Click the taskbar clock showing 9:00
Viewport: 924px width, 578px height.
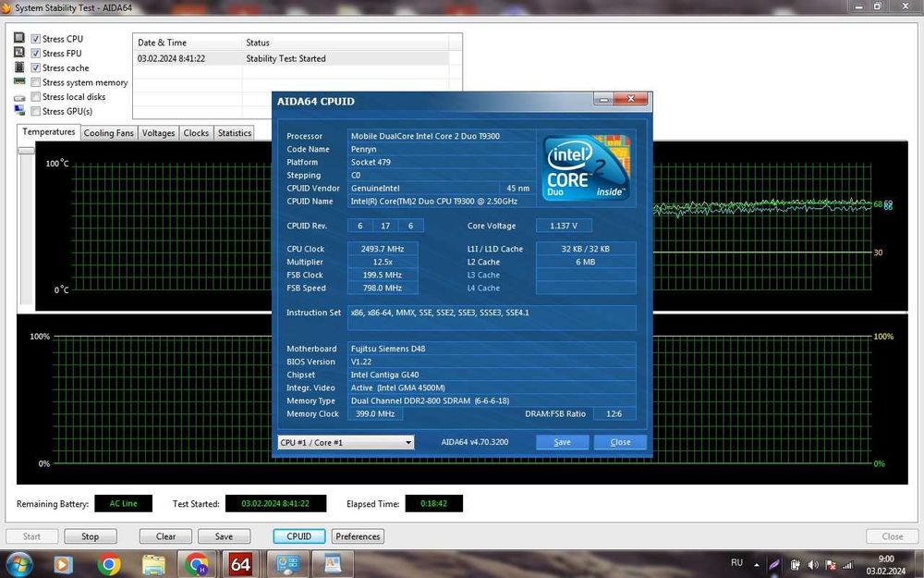[886, 565]
